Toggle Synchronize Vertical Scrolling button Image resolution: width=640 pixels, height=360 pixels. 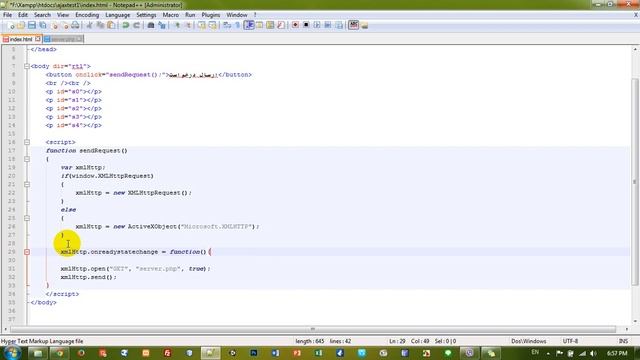202,25
